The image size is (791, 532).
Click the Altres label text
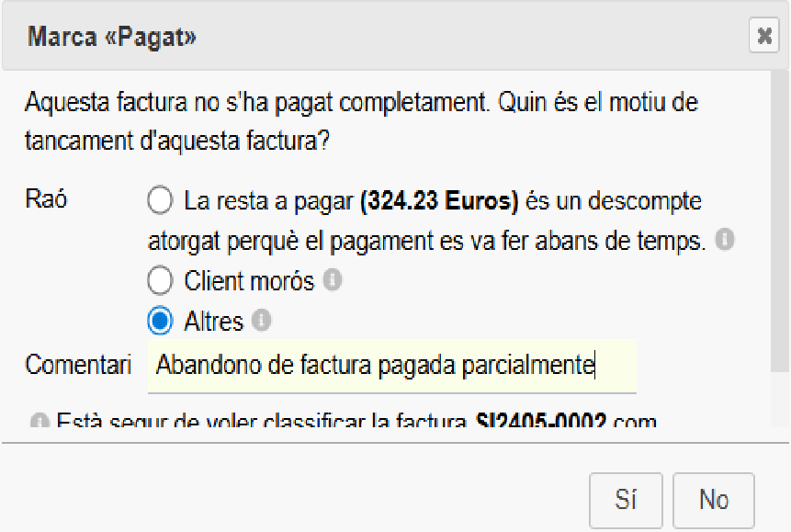pyautogui.click(x=213, y=321)
